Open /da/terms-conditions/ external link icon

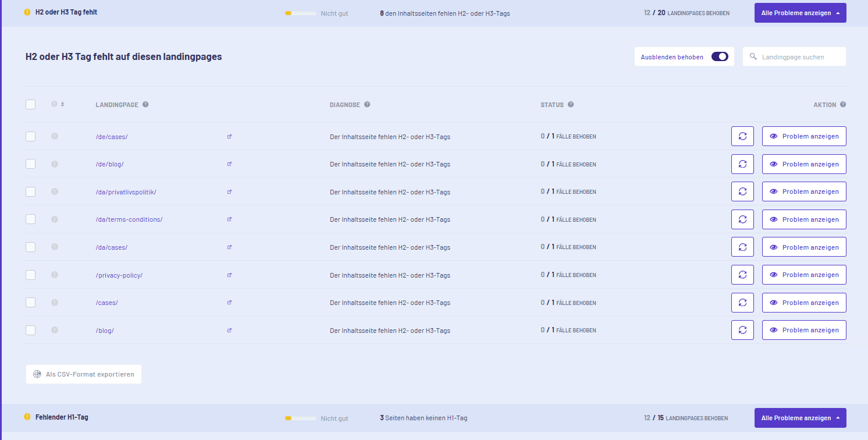click(229, 219)
